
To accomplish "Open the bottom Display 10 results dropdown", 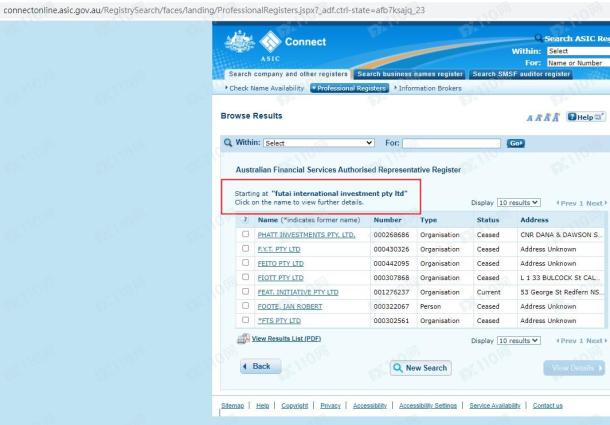I will (519, 341).
